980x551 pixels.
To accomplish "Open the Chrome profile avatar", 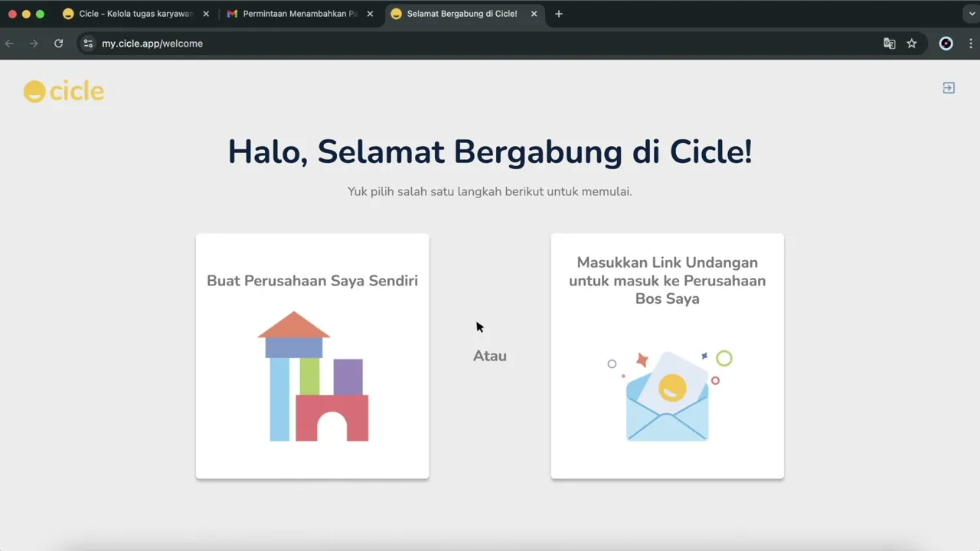I will (946, 44).
